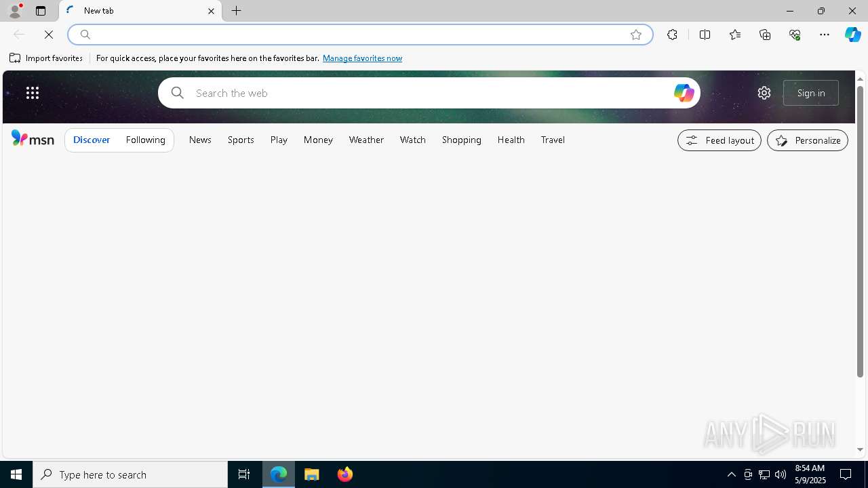Open the News section

(x=200, y=140)
